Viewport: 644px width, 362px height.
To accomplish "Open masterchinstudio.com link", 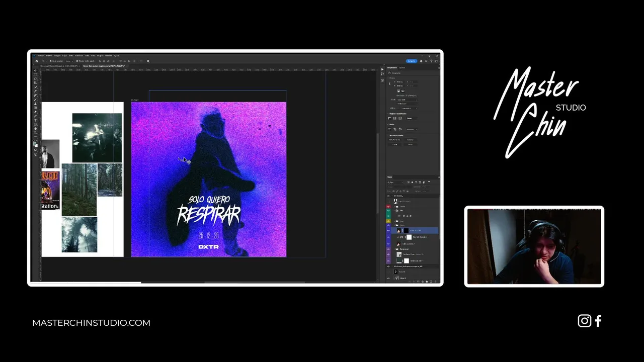I will 91,323.
